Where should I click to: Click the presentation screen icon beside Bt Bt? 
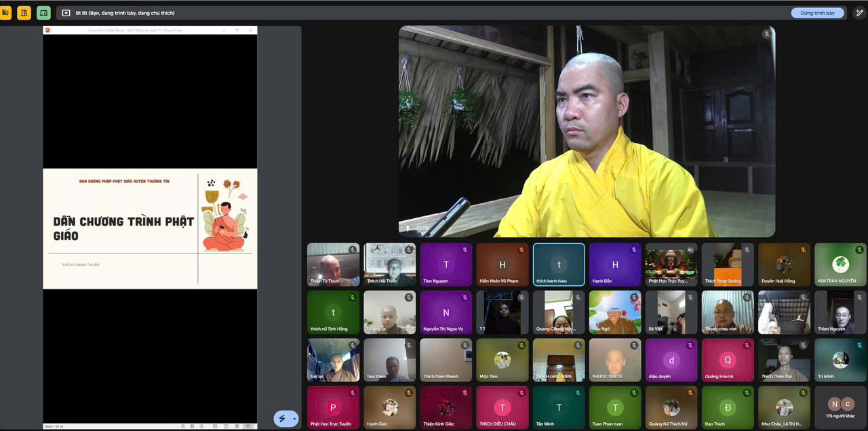pos(66,13)
